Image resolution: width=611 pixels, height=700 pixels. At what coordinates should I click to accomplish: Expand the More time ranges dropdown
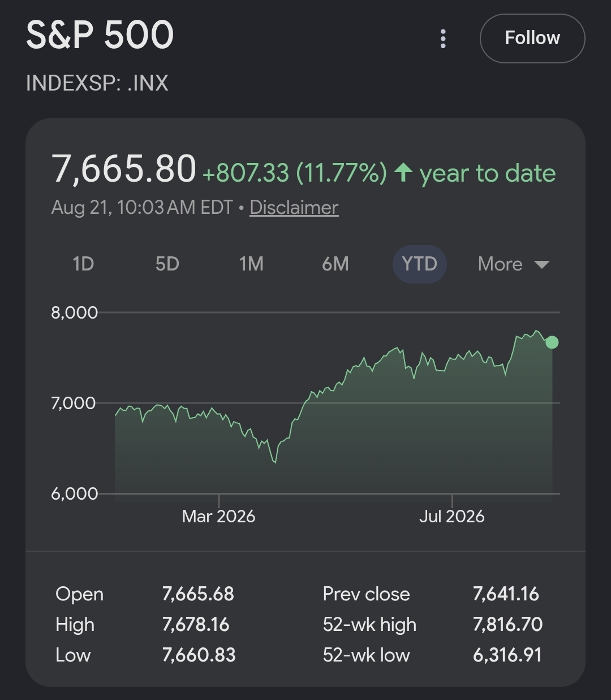pyautogui.click(x=514, y=264)
